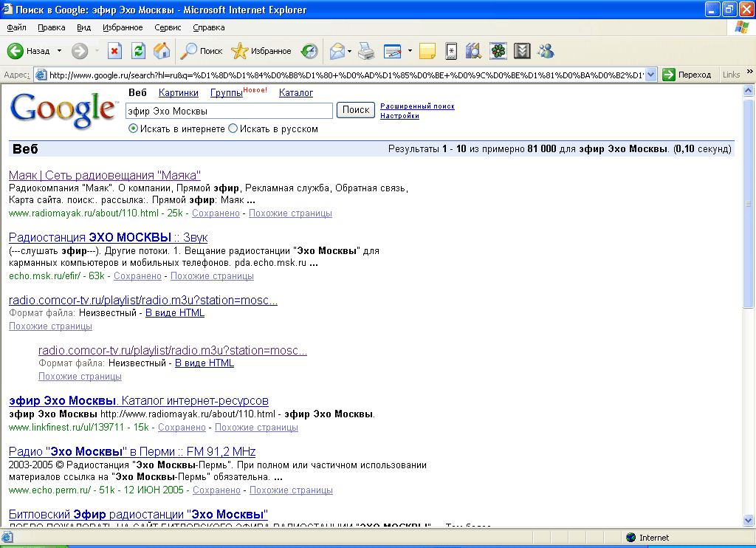This screenshot has width=756, height=548.
Task: Print the page using printer icon
Action: point(366,51)
